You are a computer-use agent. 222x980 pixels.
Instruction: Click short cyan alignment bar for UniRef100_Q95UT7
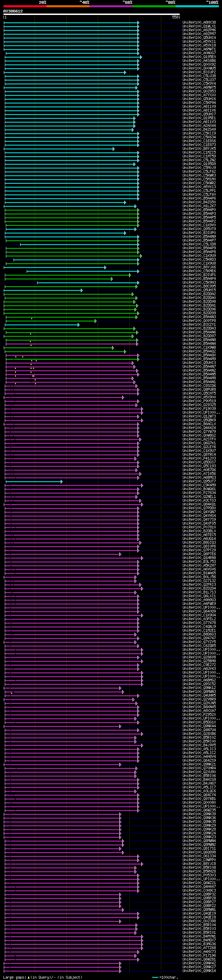tap(34, 481)
